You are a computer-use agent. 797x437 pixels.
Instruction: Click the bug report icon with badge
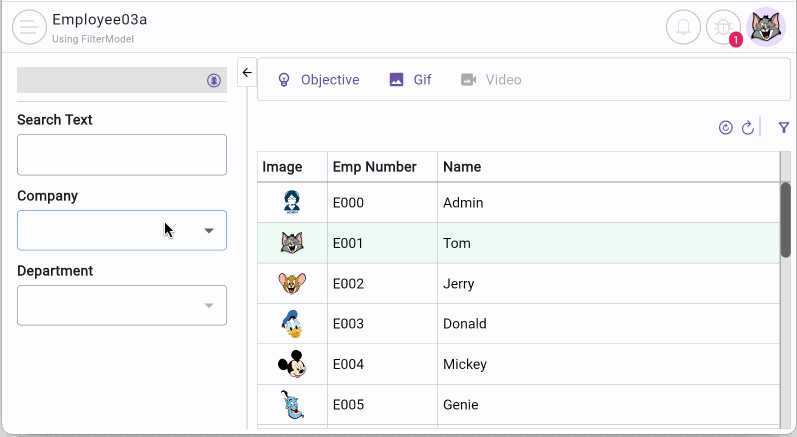pos(723,27)
